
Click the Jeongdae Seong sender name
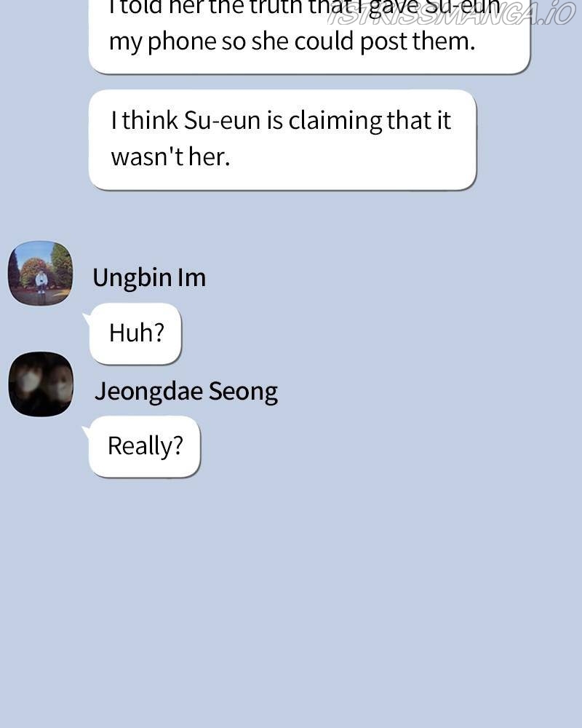(x=186, y=392)
